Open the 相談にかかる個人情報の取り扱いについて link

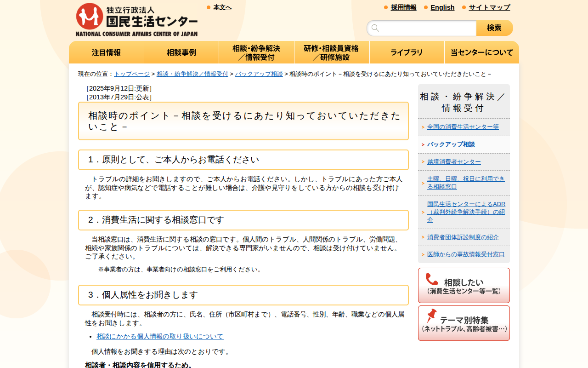click(x=159, y=336)
